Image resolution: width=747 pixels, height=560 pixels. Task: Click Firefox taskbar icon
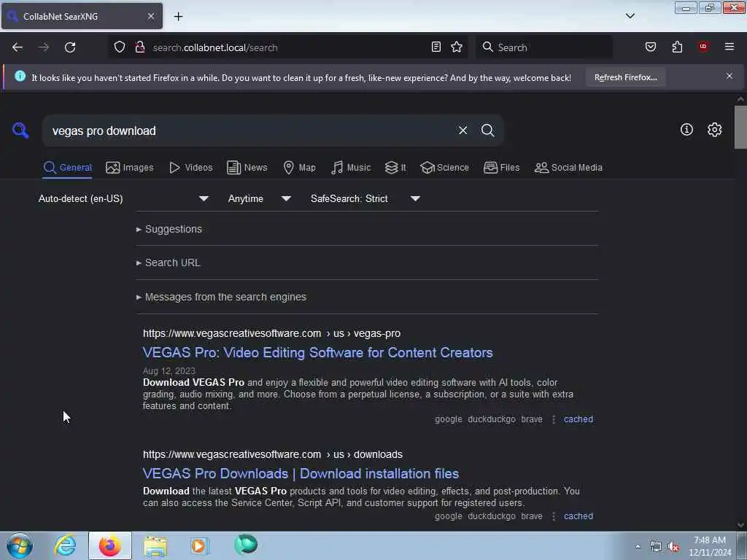[109, 545]
